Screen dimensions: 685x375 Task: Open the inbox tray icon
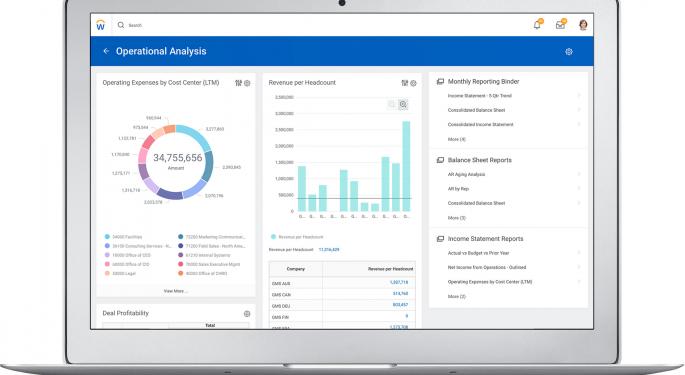(560, 24)
